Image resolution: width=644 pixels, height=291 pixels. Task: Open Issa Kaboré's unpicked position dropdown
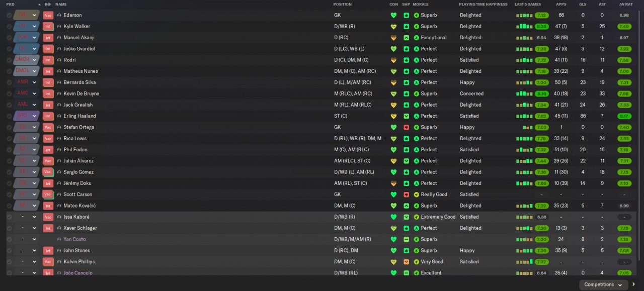(x=27, y=217)
